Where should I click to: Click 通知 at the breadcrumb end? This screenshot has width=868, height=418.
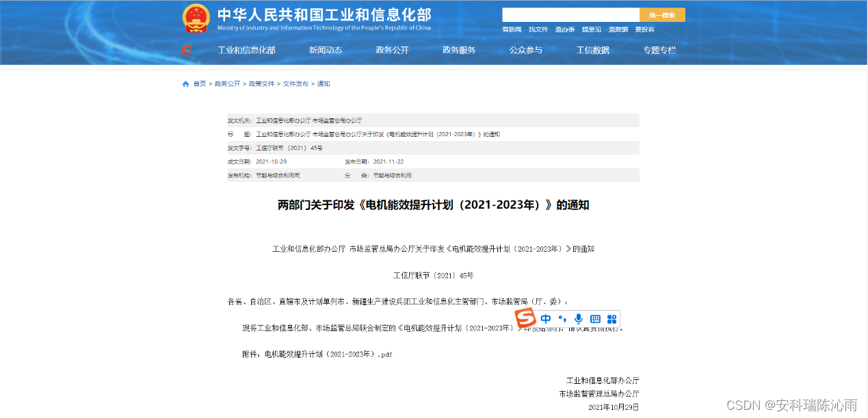324,83
